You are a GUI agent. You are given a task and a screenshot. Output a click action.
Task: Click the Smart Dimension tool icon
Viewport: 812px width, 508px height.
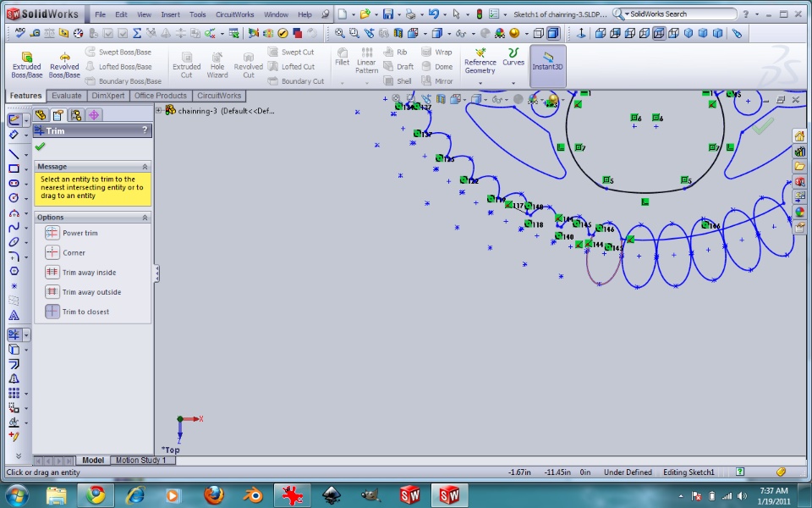click(x=14, y=135)
